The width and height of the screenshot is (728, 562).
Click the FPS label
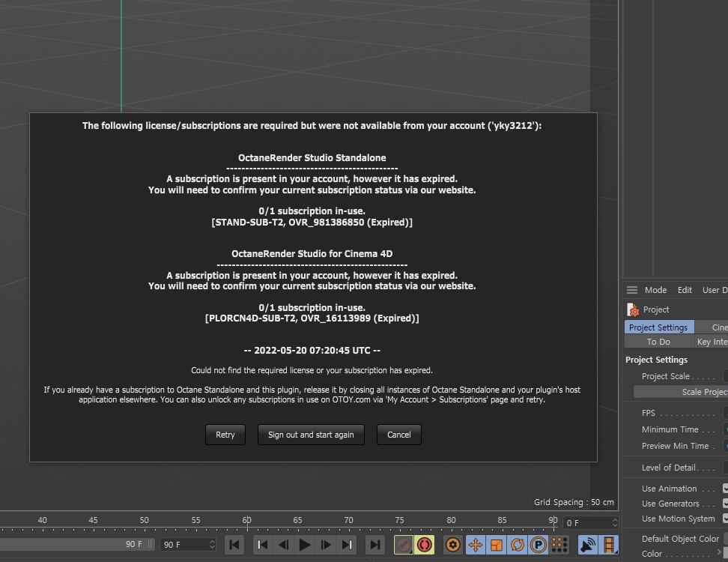pos(648,413)
